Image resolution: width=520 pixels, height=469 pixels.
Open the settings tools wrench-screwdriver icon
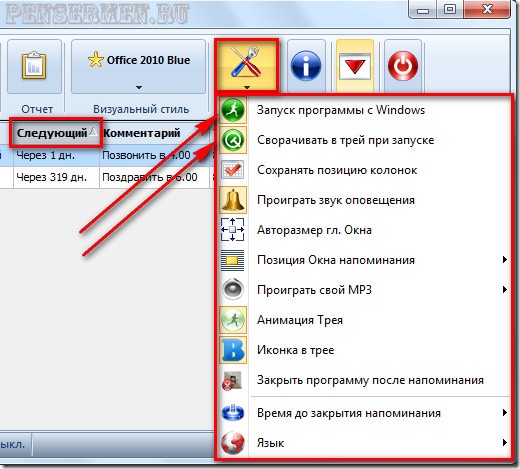246,66
